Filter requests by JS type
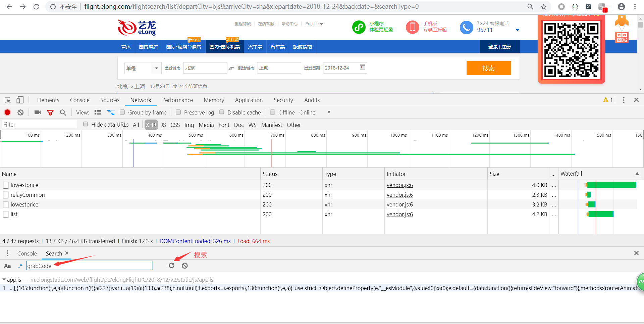This screenshot has width=644, height=324. 163,125
